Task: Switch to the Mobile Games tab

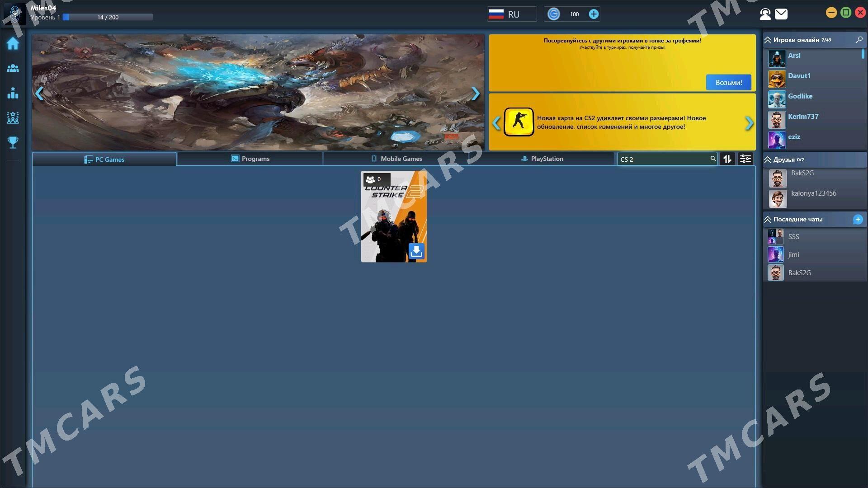Action: click(396, 159)
